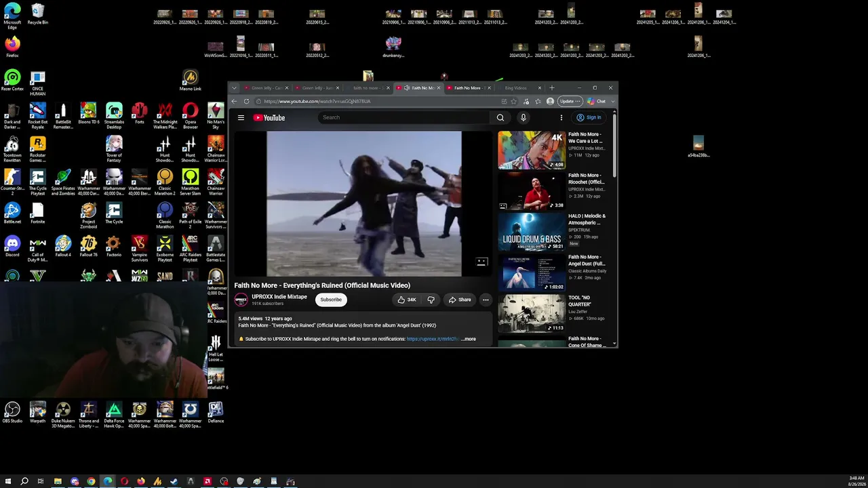Select the Firefox desktop icon
This screenshot has width=868, height=488.
click(x=12, y=47)
